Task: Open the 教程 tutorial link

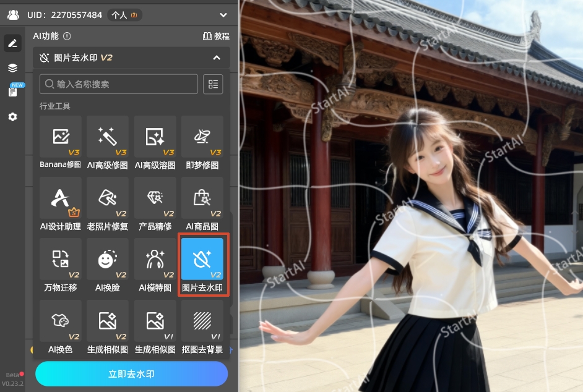Action: (x=216, y=36)
